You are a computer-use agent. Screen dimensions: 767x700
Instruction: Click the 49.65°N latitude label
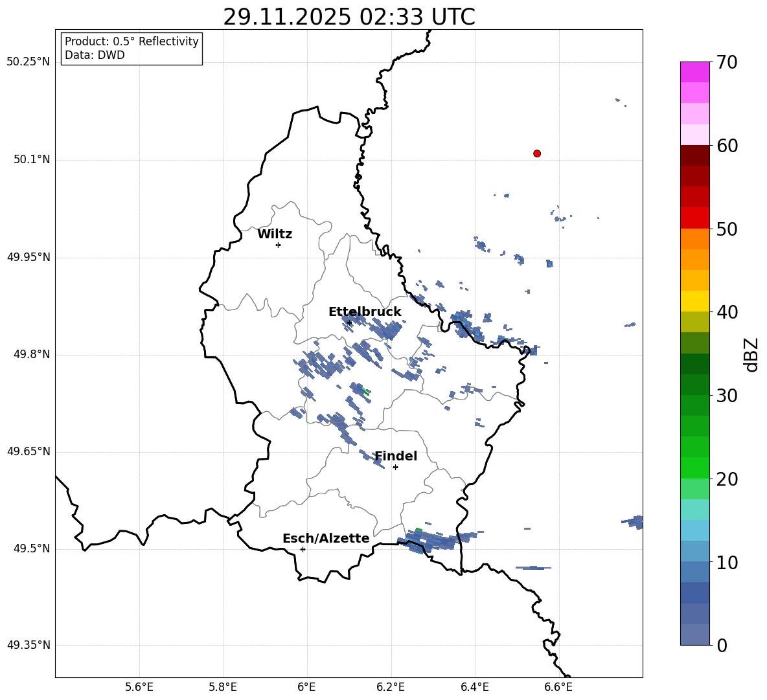(29, 451)
